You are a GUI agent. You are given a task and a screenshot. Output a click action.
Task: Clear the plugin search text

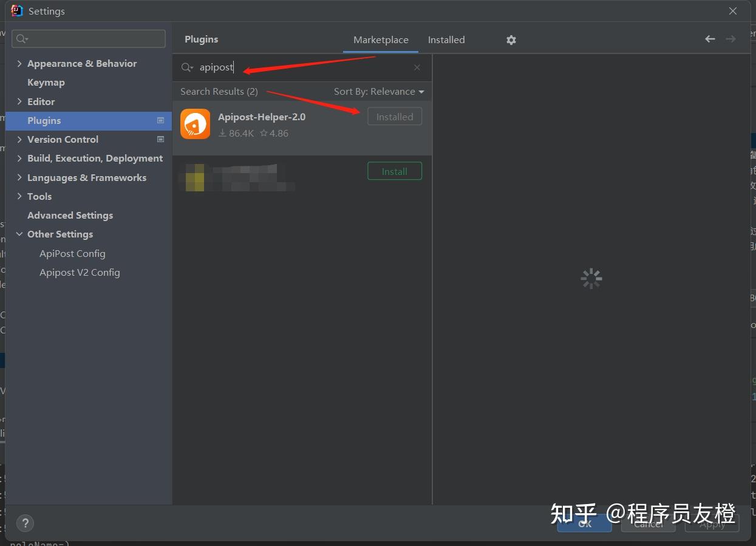click(x=417, y=67)
